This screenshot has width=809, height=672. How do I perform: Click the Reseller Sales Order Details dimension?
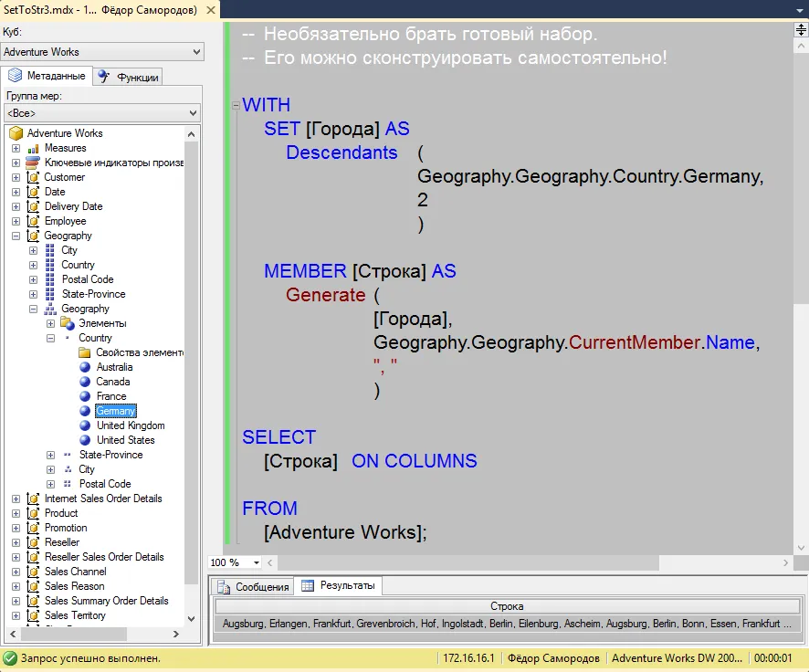[104, 557]
